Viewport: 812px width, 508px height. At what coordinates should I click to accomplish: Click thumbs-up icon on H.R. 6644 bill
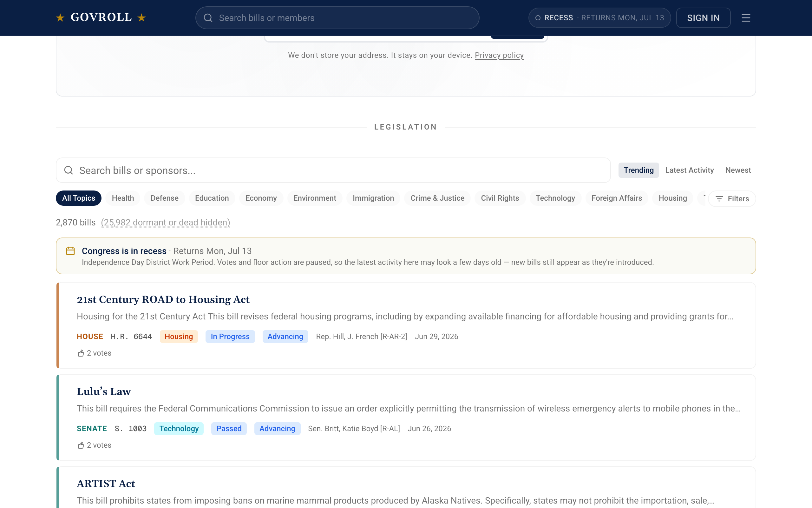click(81, 353)
